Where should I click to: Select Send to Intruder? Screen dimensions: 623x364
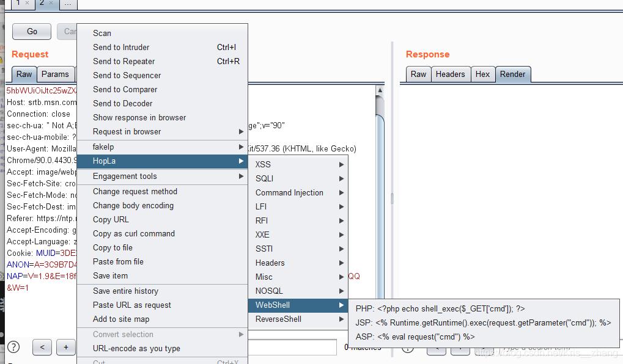pyautogui.click(x=162, y=47)
